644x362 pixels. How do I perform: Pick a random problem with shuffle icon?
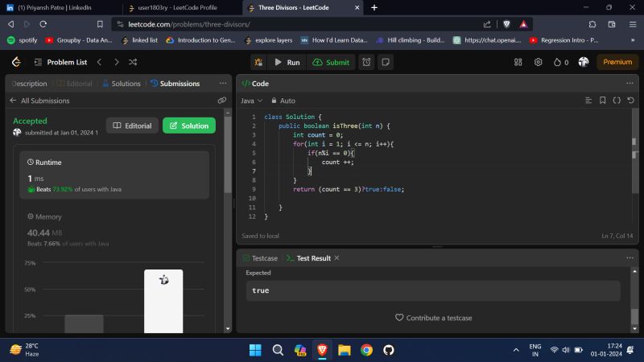coord(134,62)
